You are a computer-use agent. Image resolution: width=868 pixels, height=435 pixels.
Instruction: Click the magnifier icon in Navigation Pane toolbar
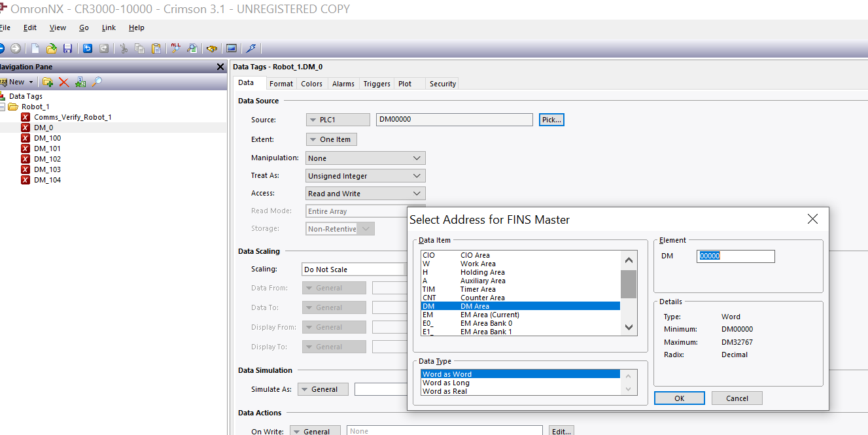[97, 82]
